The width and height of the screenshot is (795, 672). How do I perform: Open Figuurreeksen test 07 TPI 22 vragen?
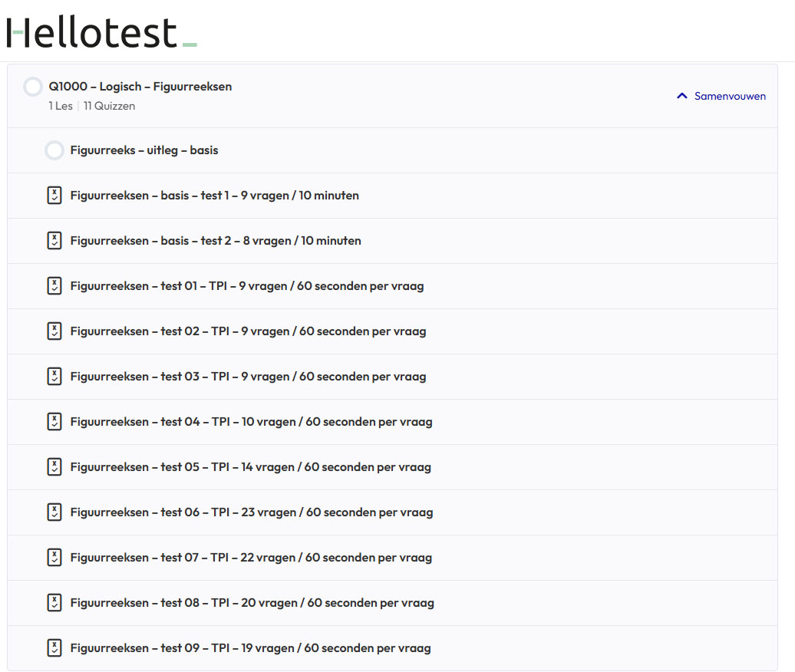[x=251, y=558]
